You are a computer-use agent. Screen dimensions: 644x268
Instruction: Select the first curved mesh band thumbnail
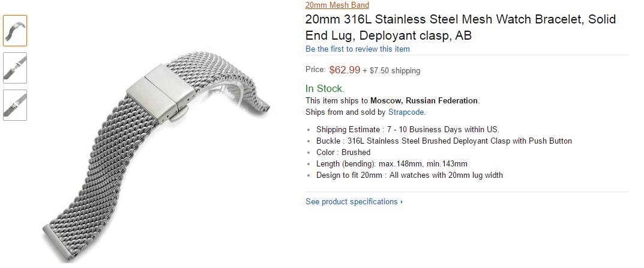pyautogui.click(x=15, y=31)
